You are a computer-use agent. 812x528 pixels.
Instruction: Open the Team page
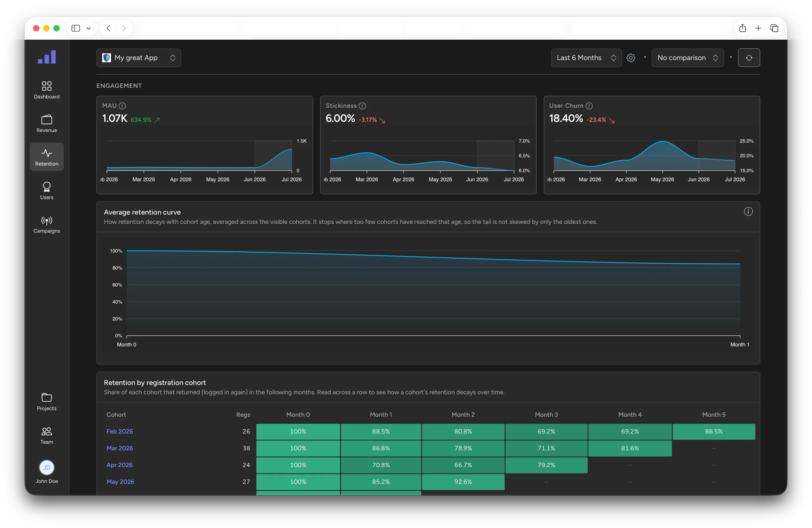(x=47, y=435)
